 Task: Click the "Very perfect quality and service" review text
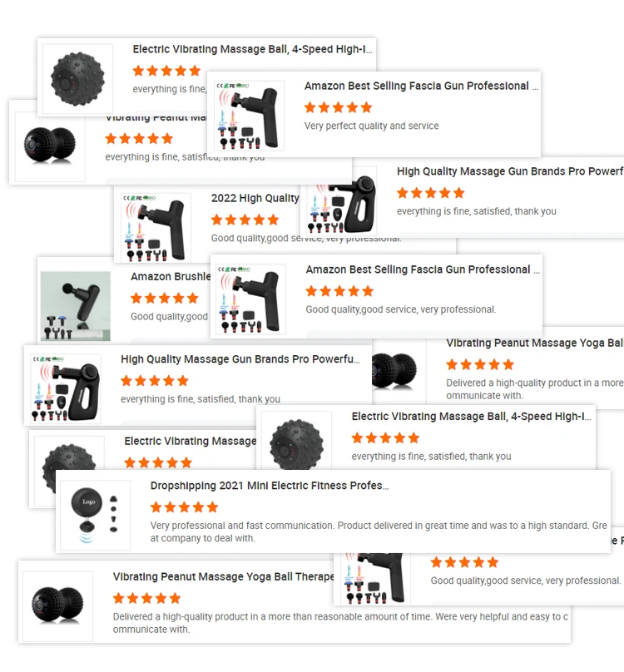(371, 126)
